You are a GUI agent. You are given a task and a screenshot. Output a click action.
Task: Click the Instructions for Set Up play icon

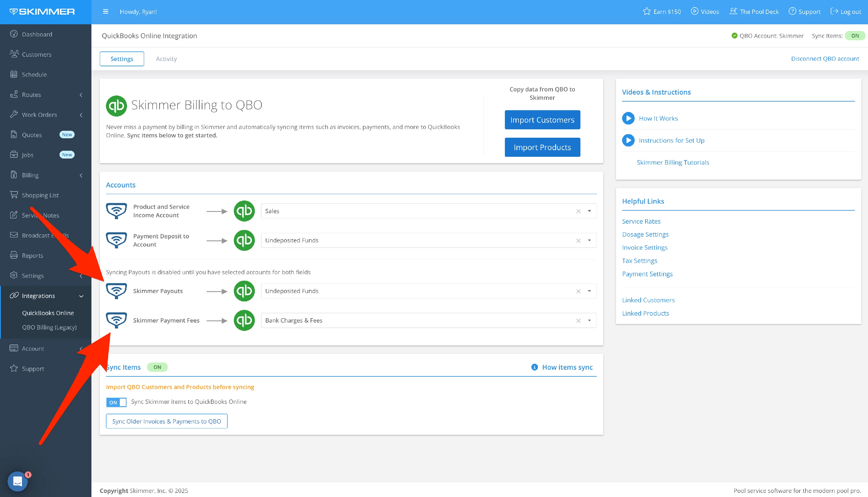click(x=628, y=140)
